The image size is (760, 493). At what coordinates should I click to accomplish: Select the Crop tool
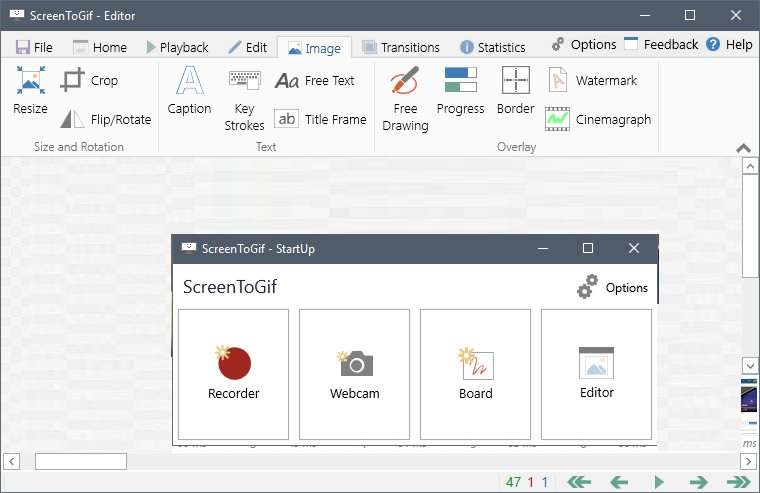[x=90, y=80]
